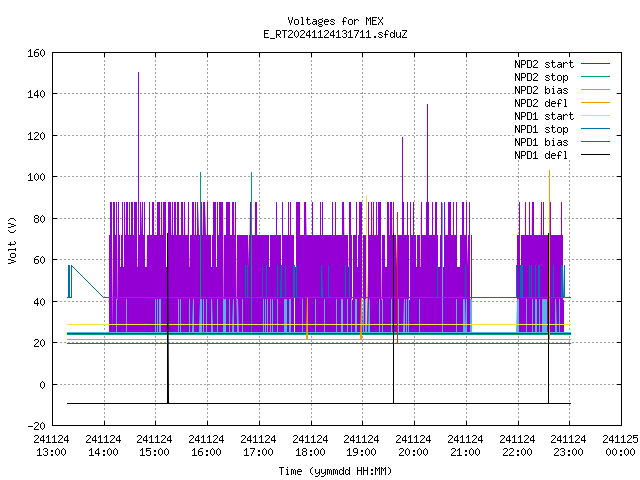This screenshot has width=640, height=480.
Task: Click the red NPD1 bias legend line
Action: coord(596,142)
